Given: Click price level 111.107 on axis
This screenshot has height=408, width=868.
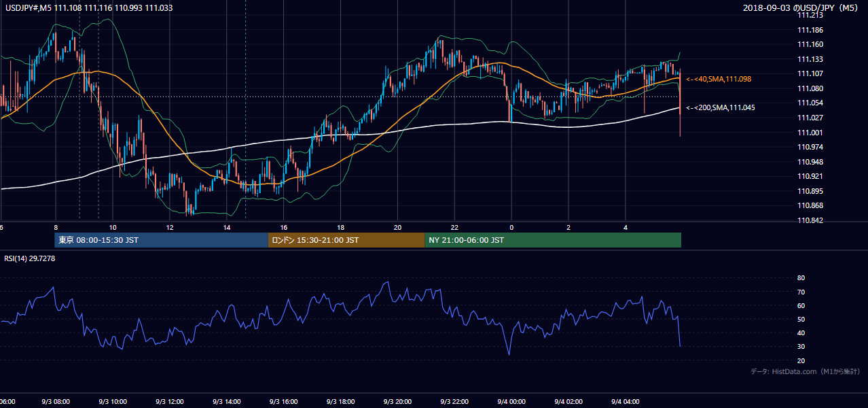Looking at the screenshot, I should (x=812, y=73).
